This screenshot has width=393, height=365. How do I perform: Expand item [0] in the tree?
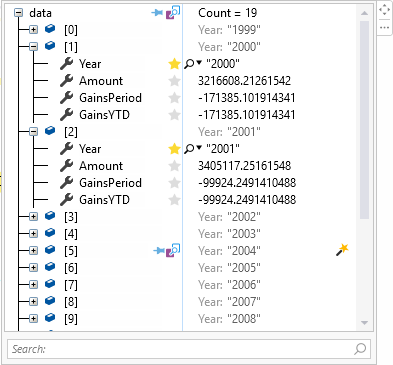pos(33,30)
